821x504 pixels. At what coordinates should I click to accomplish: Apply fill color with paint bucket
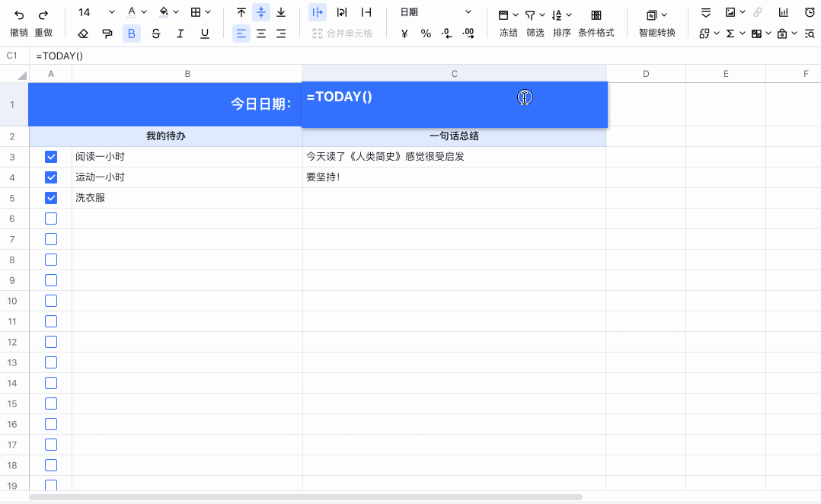(164, 12)
